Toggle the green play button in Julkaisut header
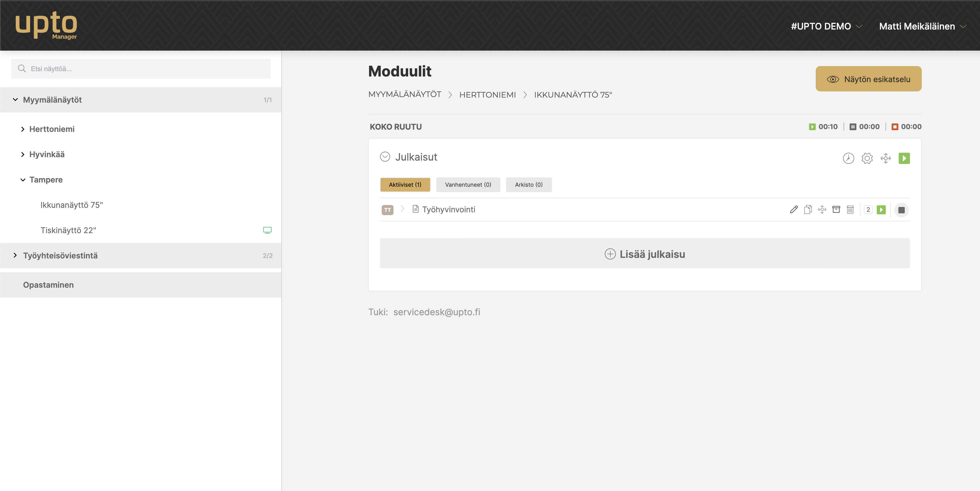Image resolution: width=980 pixels, height=491 pixels. pos(904,158)
